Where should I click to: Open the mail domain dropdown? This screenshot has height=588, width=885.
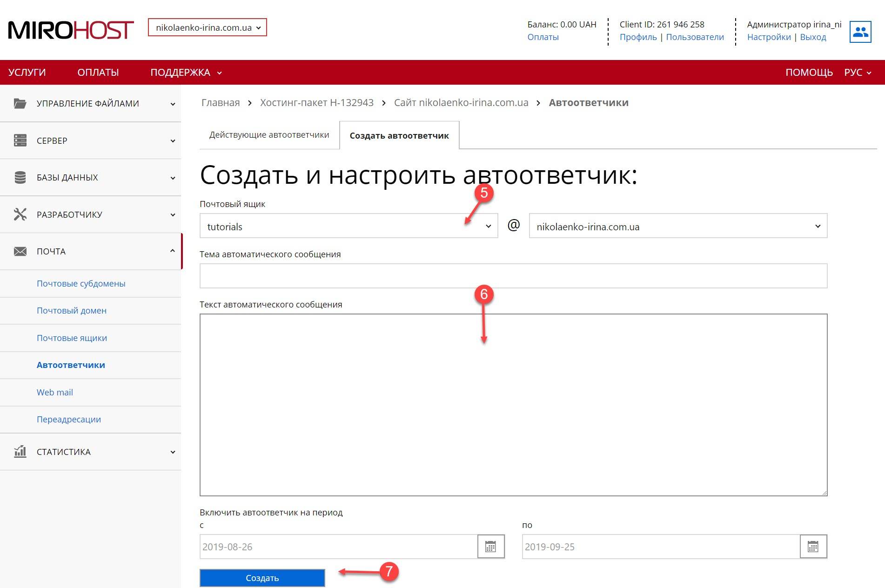point(678,226)
